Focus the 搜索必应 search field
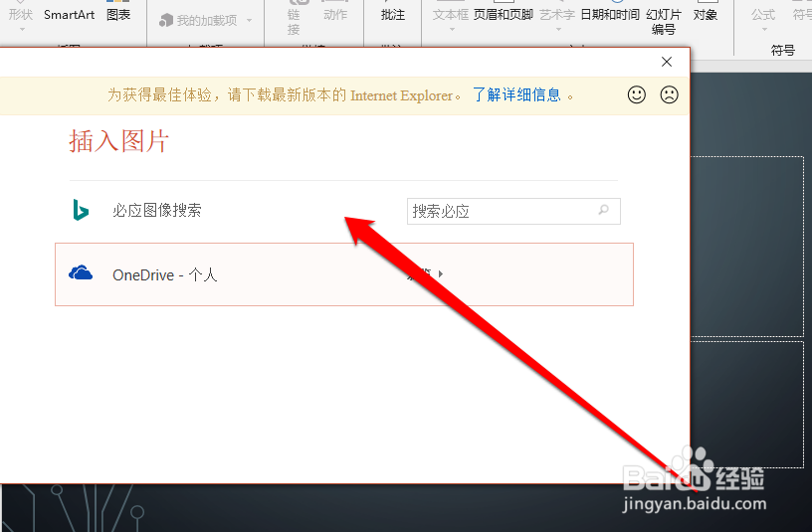Screen dimensions: 812x532 513,211
